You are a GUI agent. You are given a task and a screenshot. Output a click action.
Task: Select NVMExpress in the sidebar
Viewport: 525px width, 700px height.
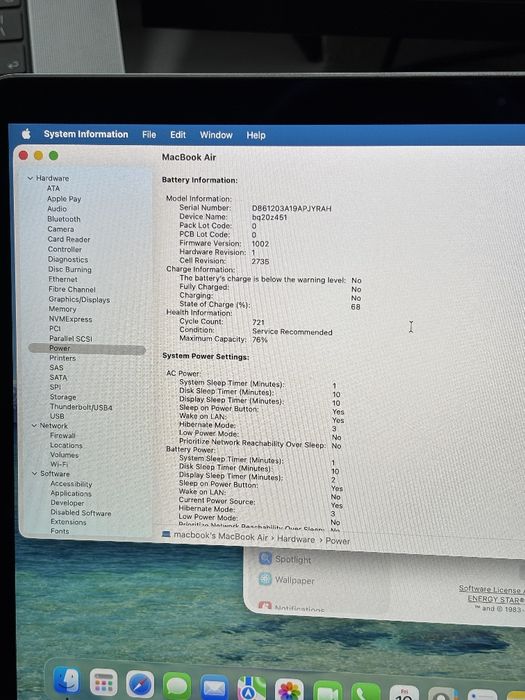[x=70, y=319]
